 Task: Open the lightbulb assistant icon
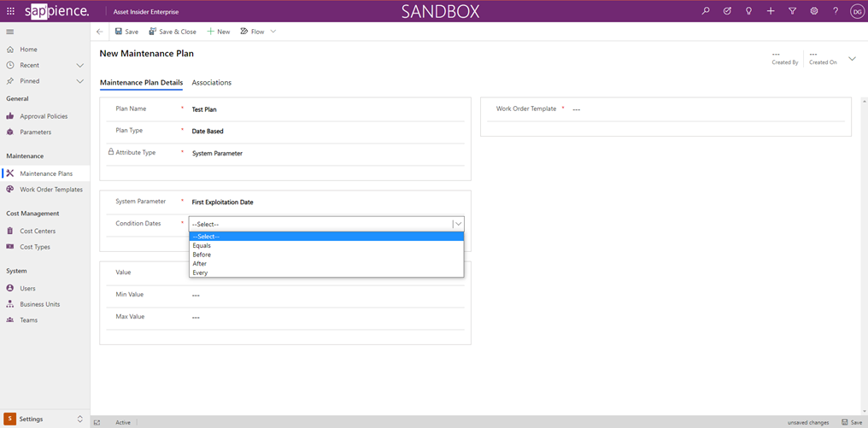tap(748, 11)
